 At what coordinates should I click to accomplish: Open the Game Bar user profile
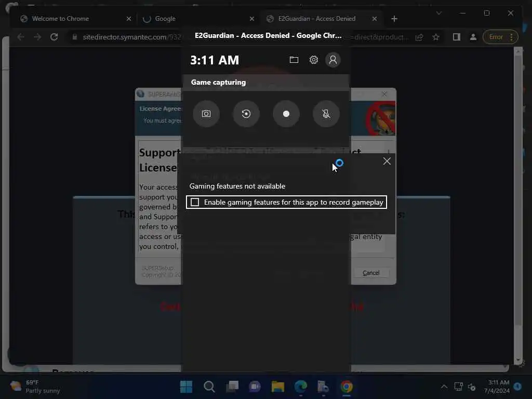coord(333,60)
